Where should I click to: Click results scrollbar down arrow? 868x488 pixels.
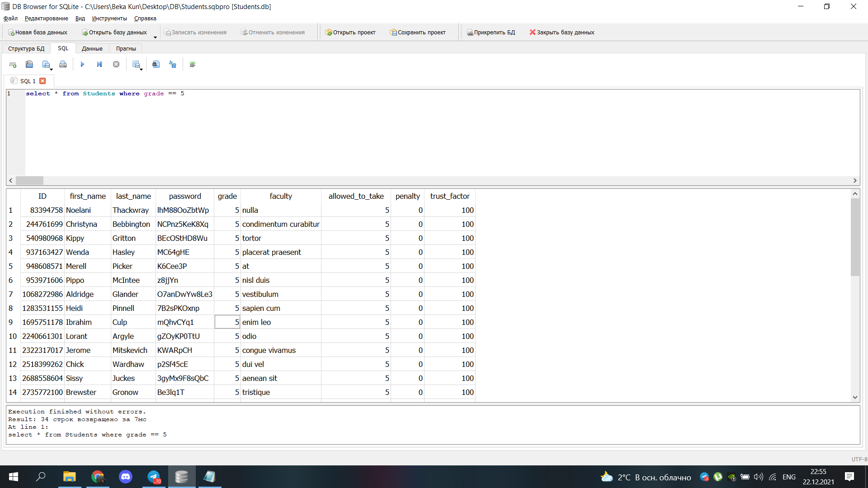pyautogui.click(x=855, y=397)
